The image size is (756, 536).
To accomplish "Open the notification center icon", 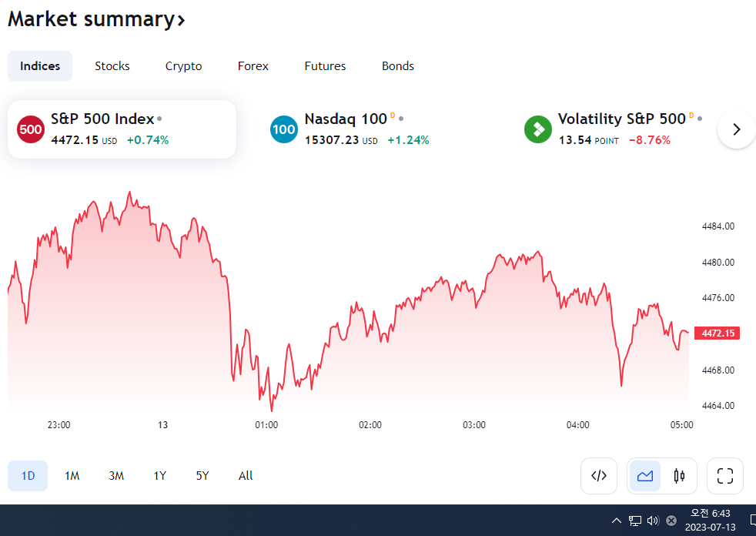I will (x=753, y=520).
